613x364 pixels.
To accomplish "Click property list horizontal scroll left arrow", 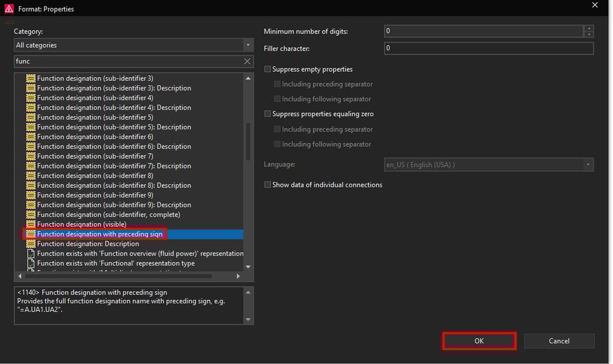I will pos(20,276).
